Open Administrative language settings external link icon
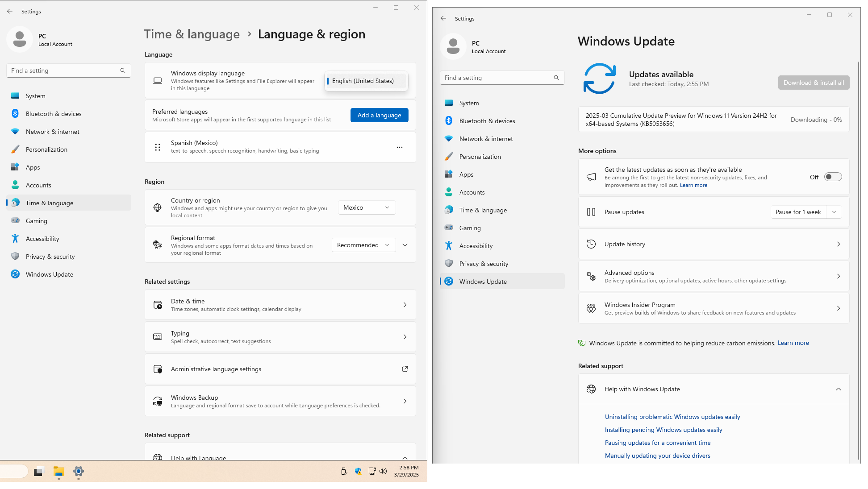Screen dimensions: 868x489 tap(405, 369)
